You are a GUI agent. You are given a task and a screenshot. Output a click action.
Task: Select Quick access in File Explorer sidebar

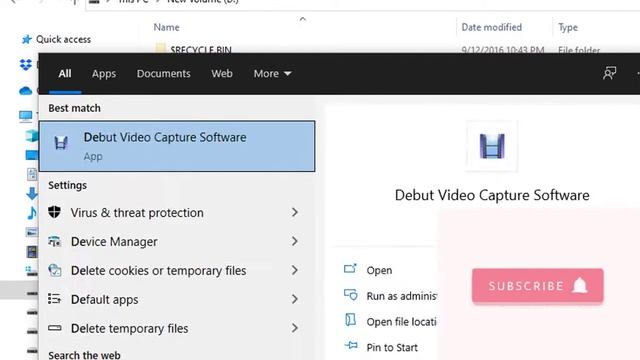(x=63, y=39)
